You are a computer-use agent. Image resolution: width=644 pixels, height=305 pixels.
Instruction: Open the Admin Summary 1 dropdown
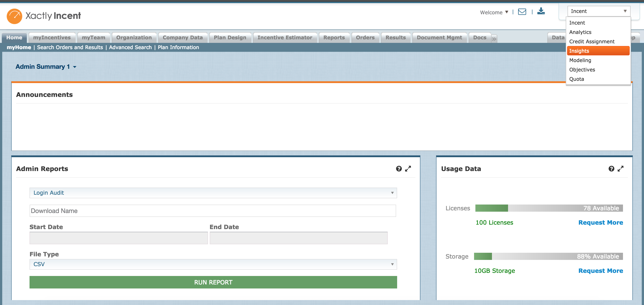[x=46, y=67]
